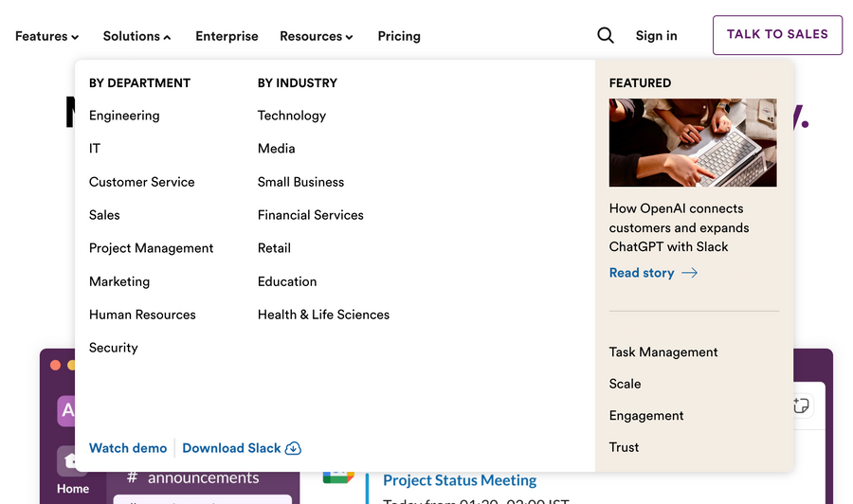
Task: Select IT under By Department
Action: 95,149
